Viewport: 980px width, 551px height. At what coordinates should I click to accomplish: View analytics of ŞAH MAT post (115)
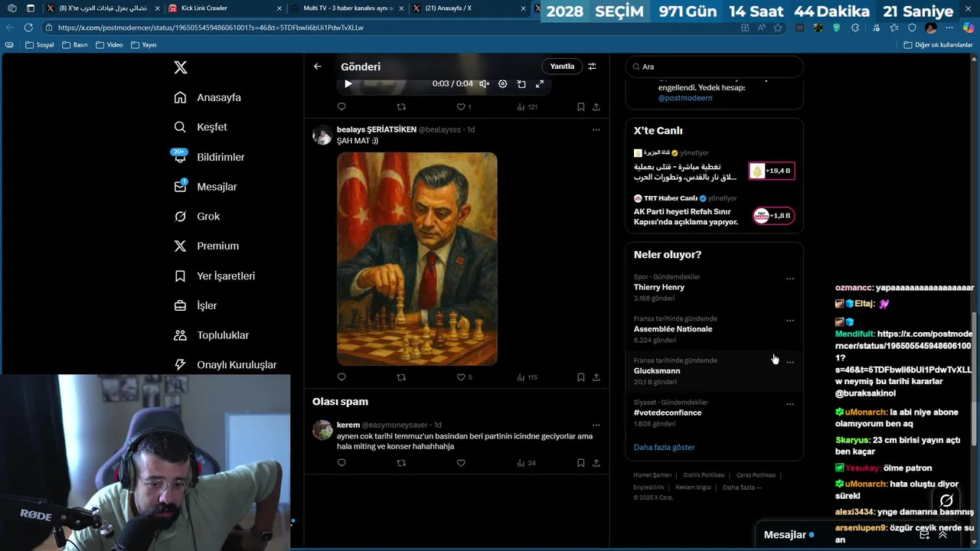(x=528, y=377)
